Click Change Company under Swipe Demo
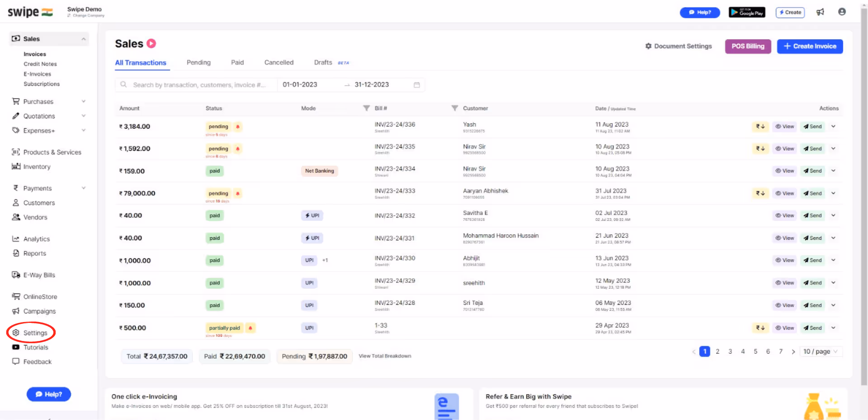Viewport: 868px width, 420px height. click(86, 15)
